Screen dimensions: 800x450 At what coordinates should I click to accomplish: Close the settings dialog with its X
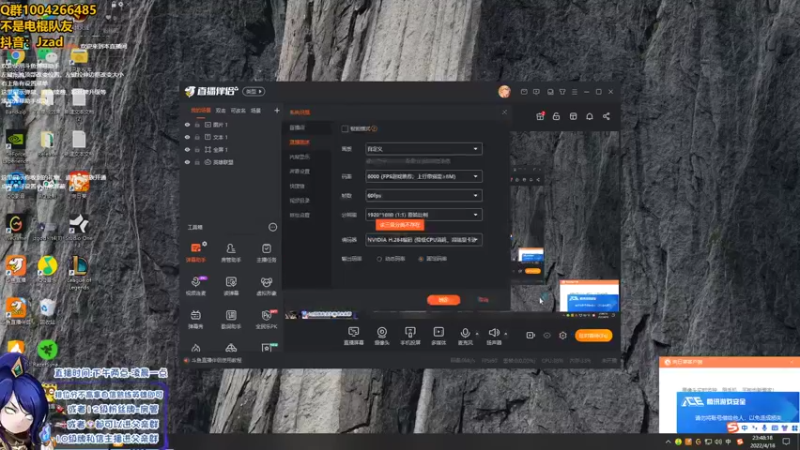coord(505,112)
